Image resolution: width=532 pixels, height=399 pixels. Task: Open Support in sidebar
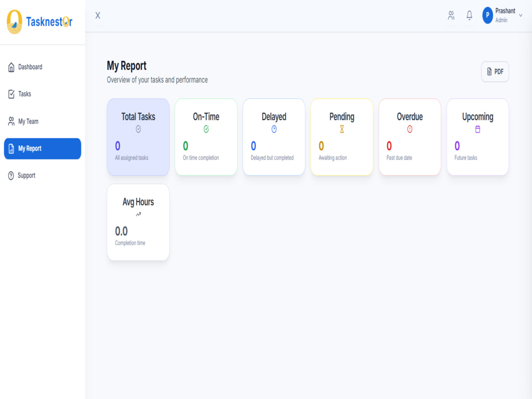43,176
